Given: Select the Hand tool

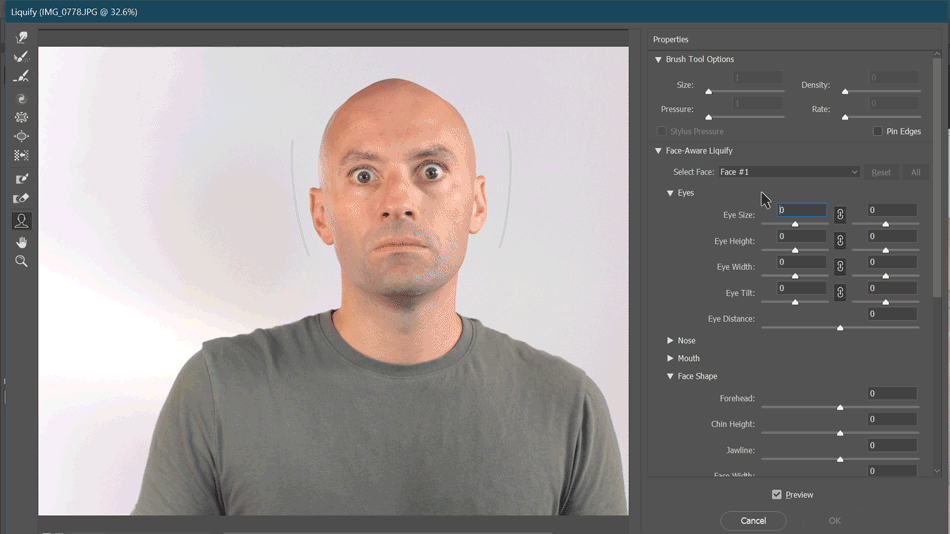Looking at the screenshot, I should point(21,242).
